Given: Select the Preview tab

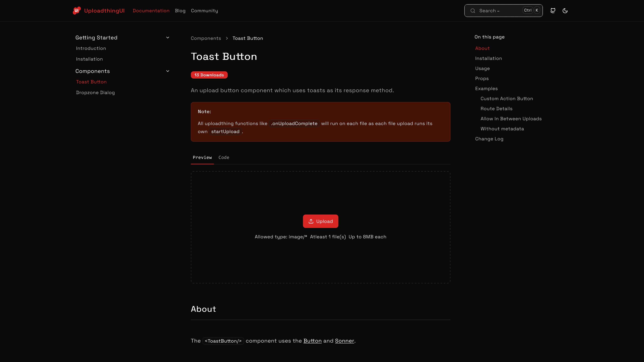Looking at the screenshot, I should click(202, 157).
